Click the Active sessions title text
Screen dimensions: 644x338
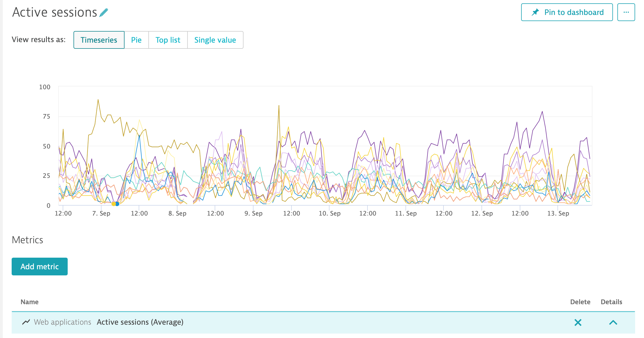[x=55, y=12]
